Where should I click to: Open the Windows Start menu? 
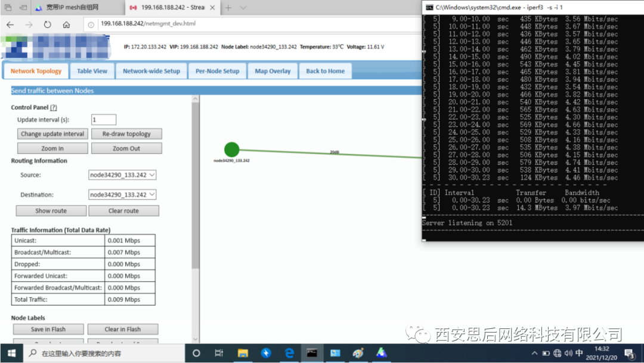(11, 353)
